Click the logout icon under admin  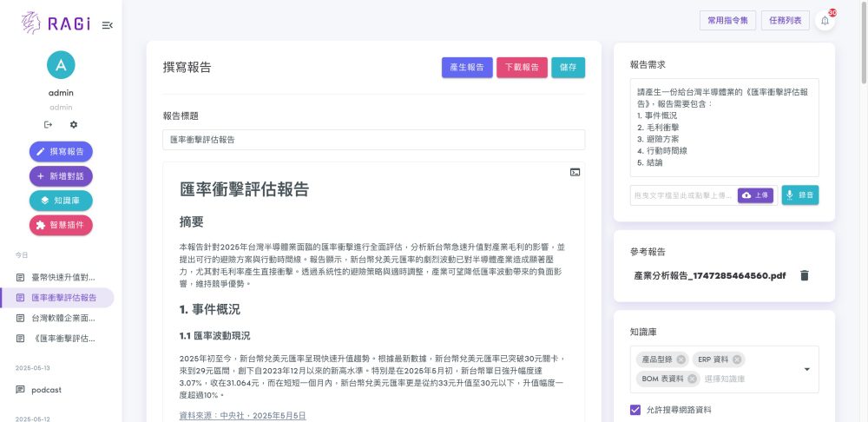(49, 125)
